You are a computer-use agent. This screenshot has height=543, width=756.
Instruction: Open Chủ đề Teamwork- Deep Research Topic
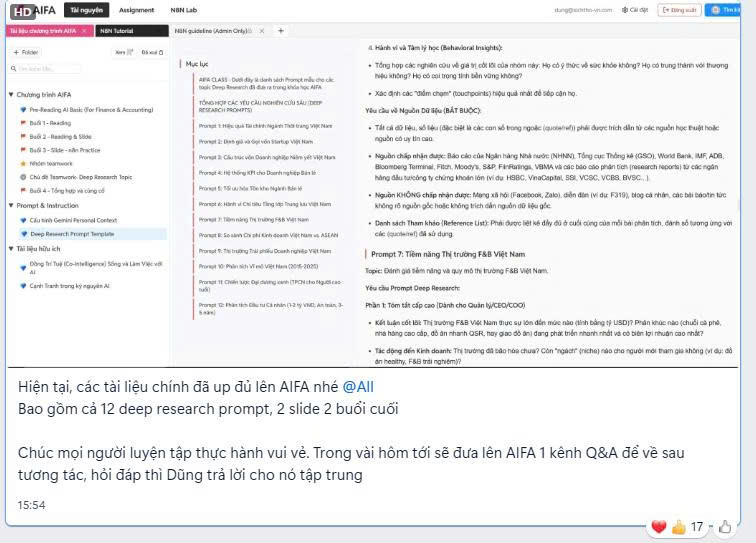81,177
